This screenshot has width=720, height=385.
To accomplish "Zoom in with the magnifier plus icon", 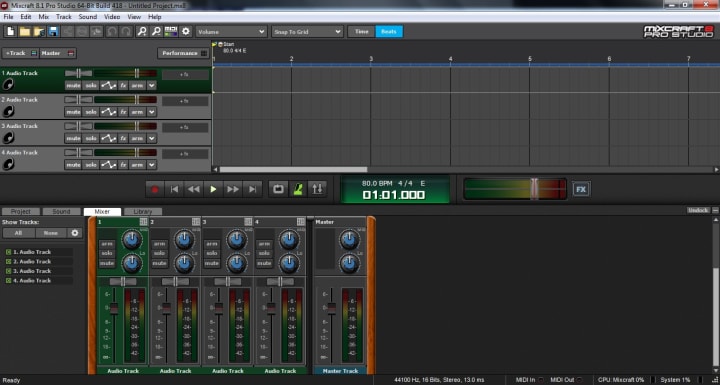I will click(142, 32).
